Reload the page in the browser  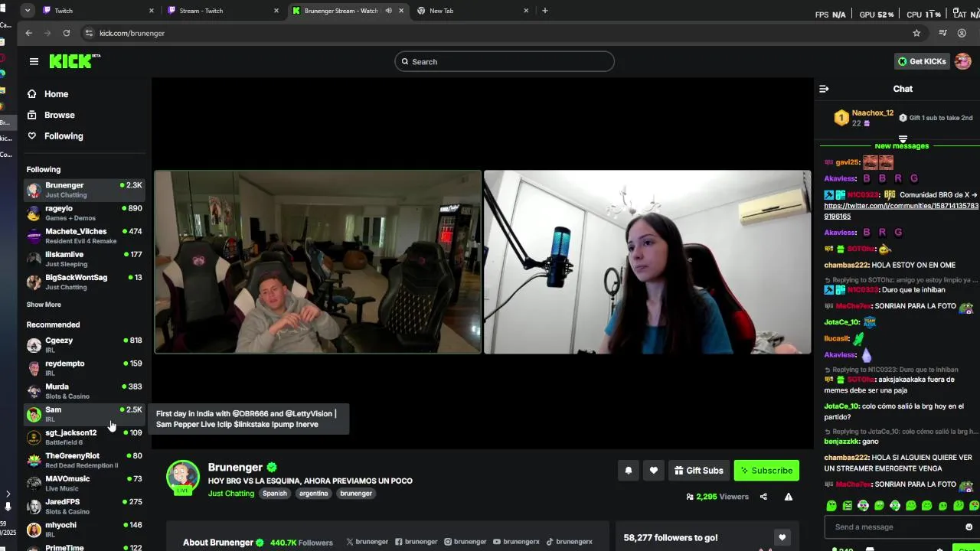67,33
